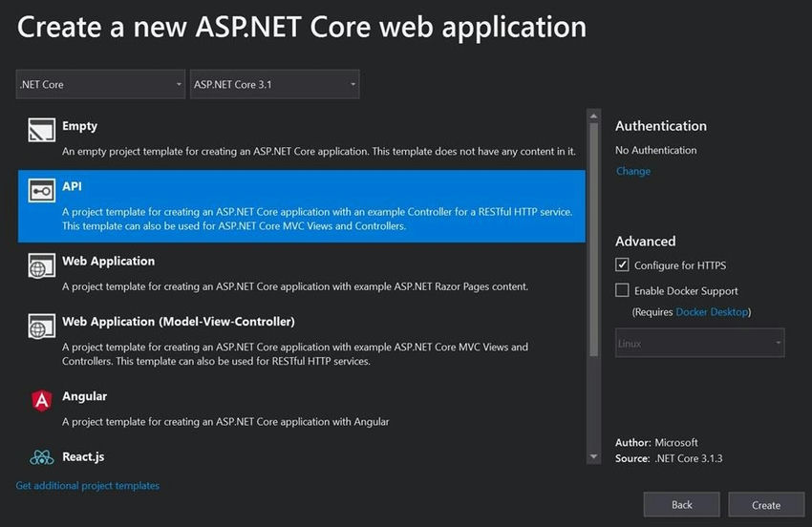Click the 'Source: .NET Core 3.1.3' text

[669, 458]
